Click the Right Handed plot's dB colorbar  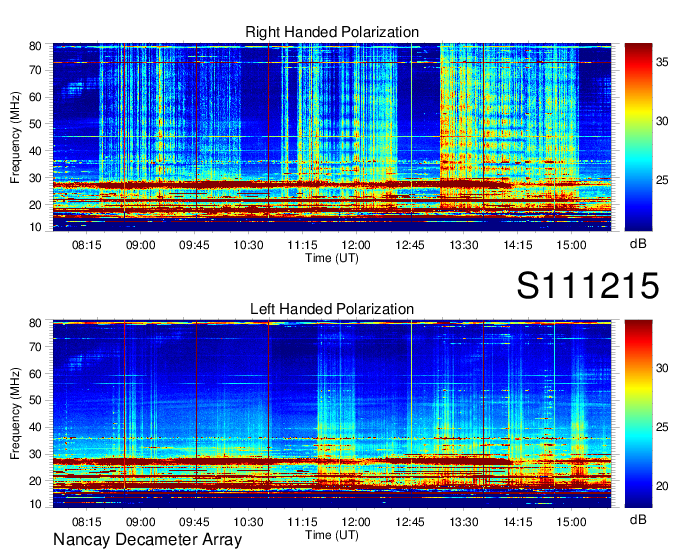[638, 137]
